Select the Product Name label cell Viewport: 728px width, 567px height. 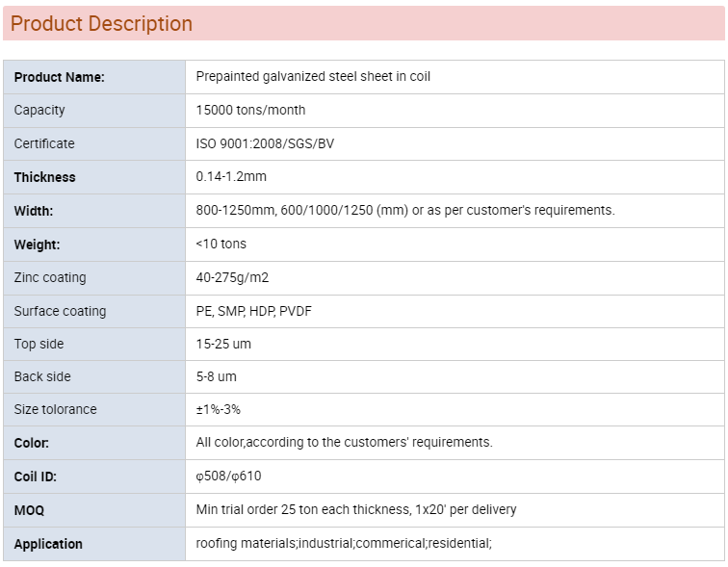pos(94,77)
